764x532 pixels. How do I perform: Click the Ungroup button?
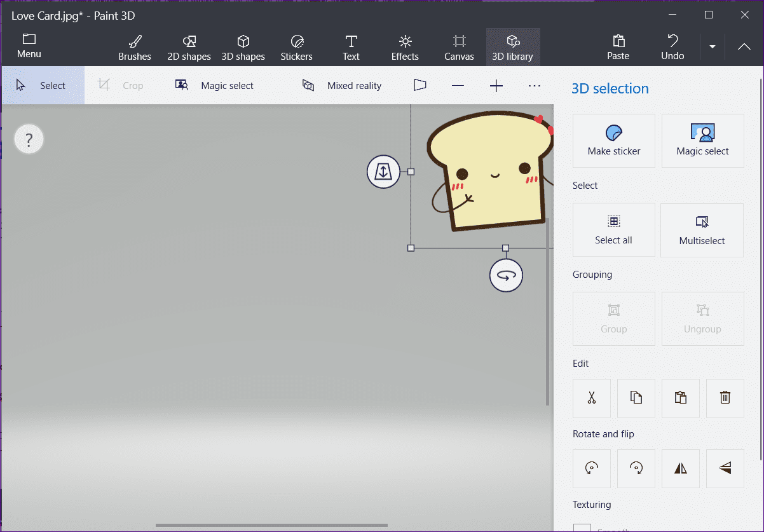(703, 318)
